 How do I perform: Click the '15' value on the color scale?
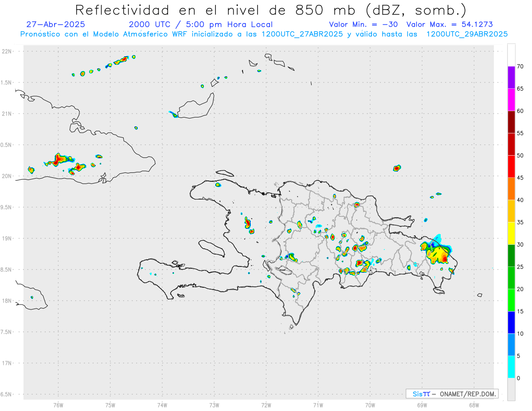pos(520,312)
